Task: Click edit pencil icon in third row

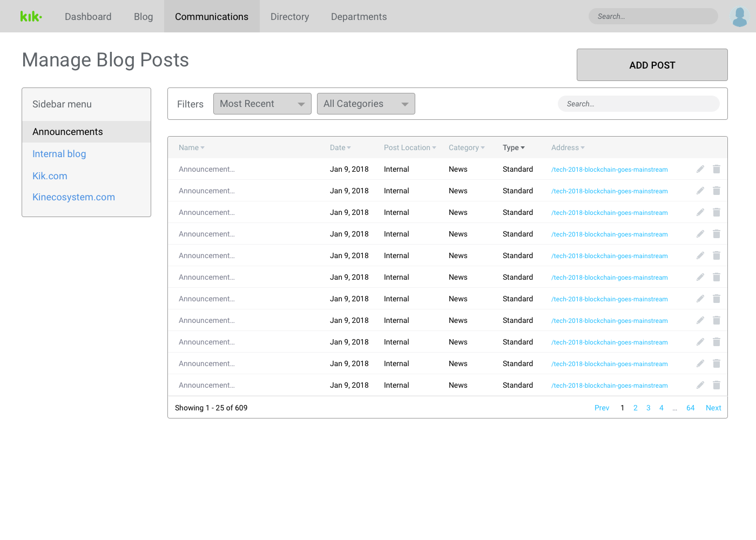Action: click(x=700, y=212)
